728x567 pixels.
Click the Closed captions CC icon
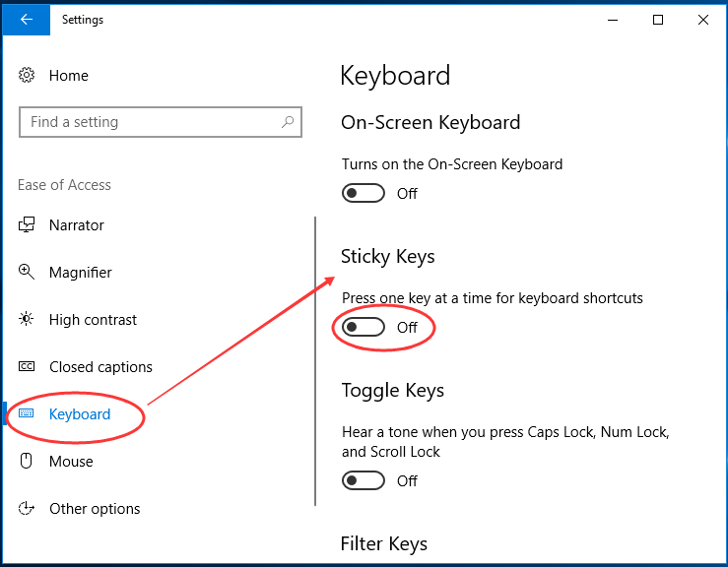click(x=28, y=367)
